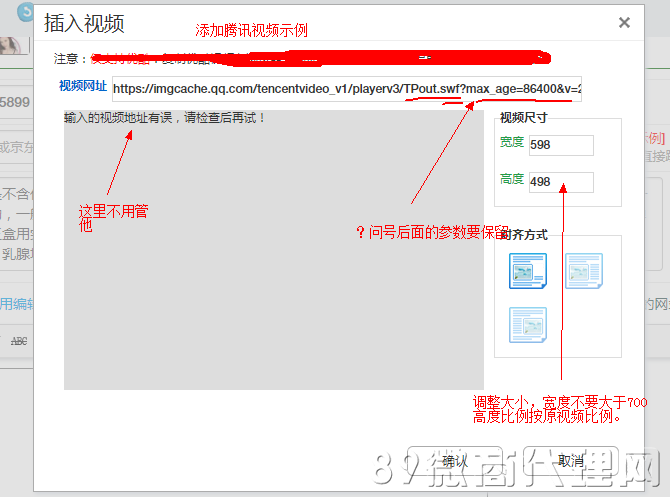Click the 宽度 label
The width and height of the screenshot is (670, 497).
click(512, 142)
